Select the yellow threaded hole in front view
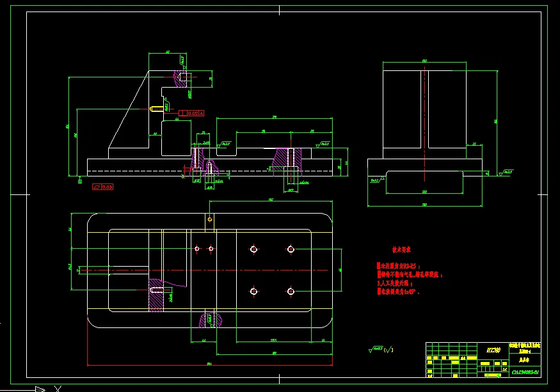The width and height of the screenshot is (560, 392). [x=156, y=109]
